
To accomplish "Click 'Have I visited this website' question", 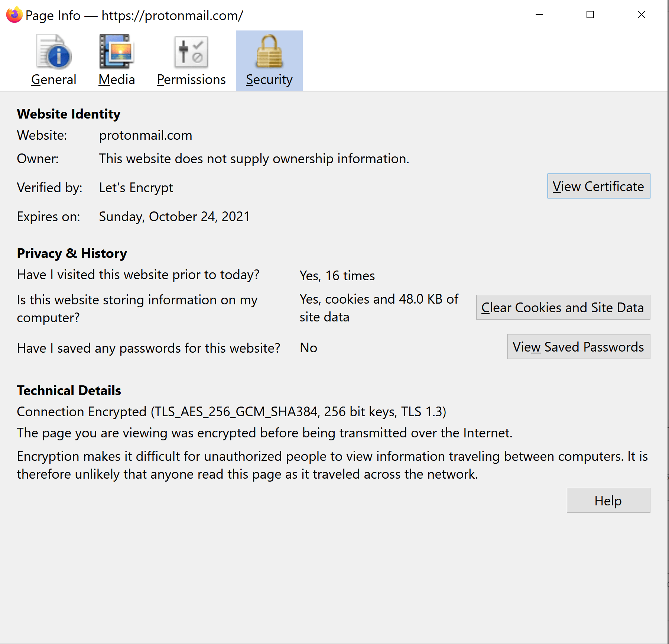I will 138,275.
